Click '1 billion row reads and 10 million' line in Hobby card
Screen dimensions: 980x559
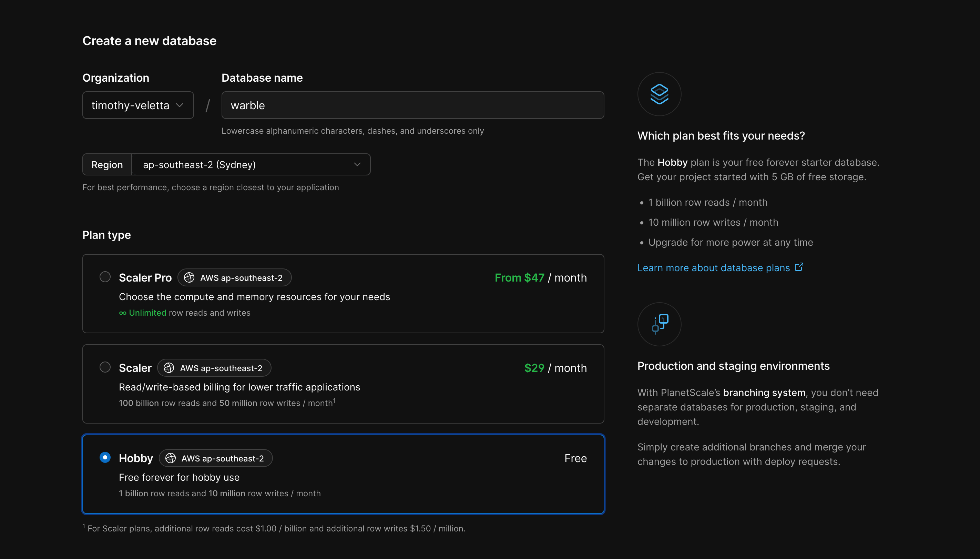click(220, 494)
